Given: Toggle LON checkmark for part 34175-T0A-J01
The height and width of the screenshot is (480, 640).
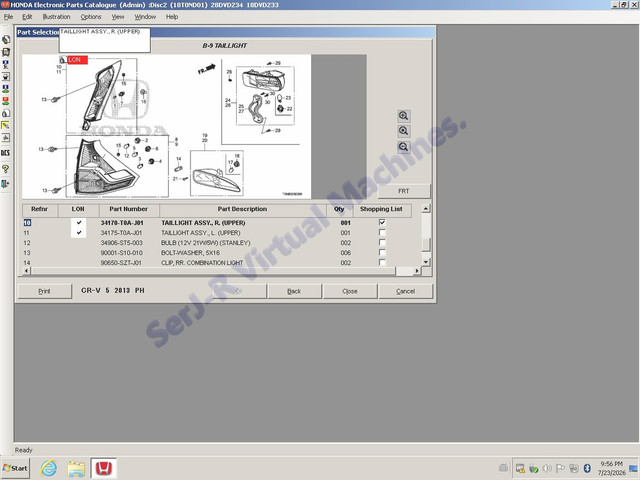Looking at the screenshot, I should click(79, 233).
